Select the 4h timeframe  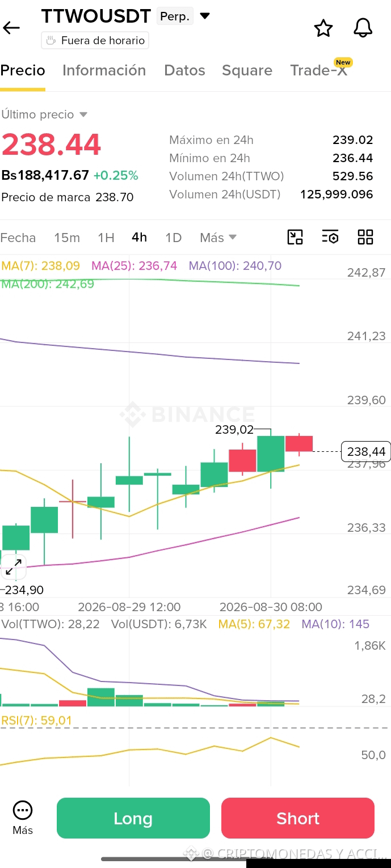pyautogui.click(x=140, y=238)
